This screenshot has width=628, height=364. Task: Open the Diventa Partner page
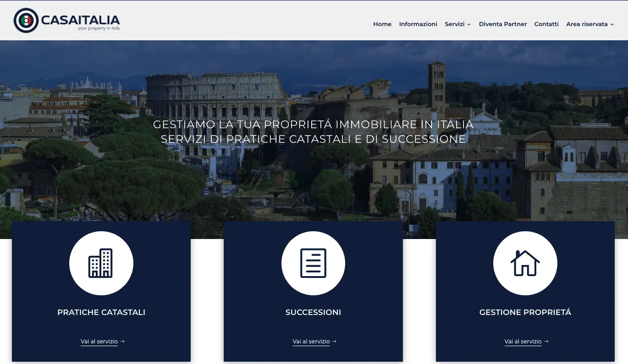502,24
